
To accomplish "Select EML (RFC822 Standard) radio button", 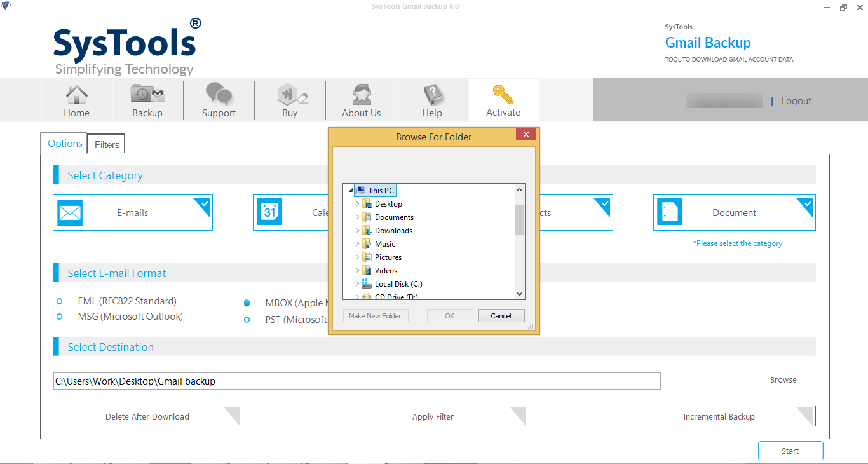I will 60,301.
